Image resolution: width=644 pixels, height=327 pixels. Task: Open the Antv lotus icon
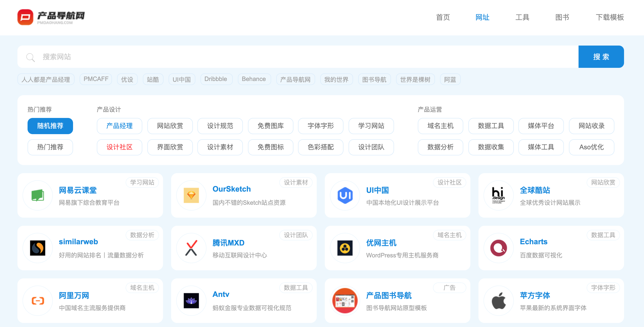pyautogui.click(x=191, y=301)
